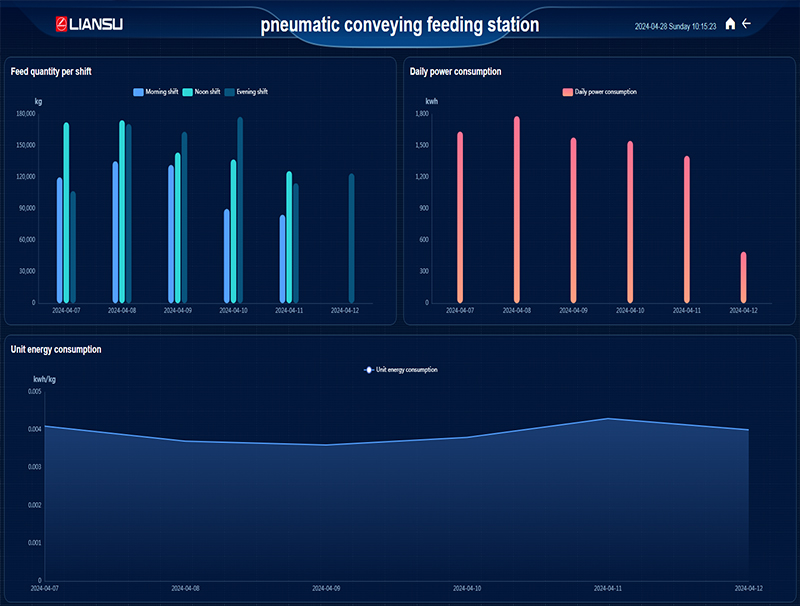Click the Evening shift bar for 2024-04-12
Screen dimensions: 800x606
351,240
